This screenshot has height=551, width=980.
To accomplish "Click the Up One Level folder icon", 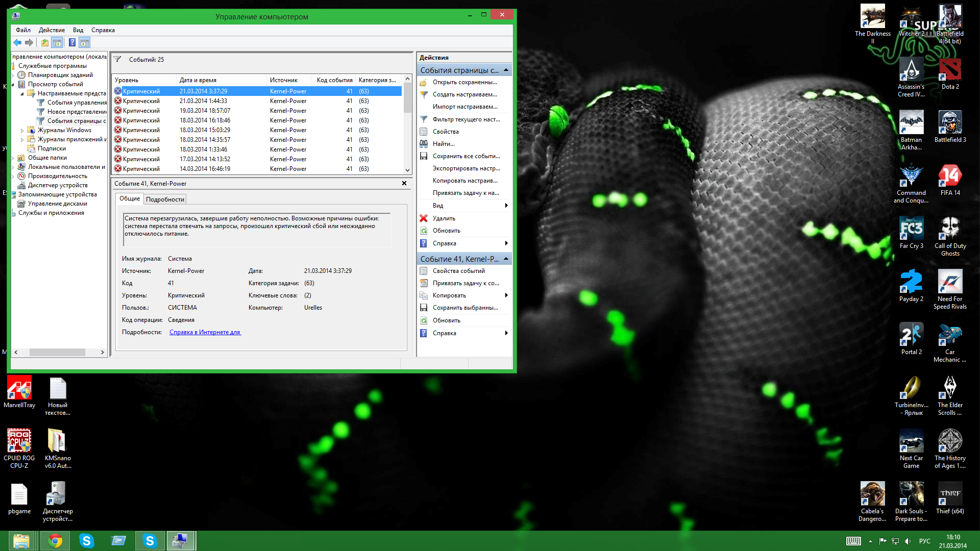I will tap(45, 43).
